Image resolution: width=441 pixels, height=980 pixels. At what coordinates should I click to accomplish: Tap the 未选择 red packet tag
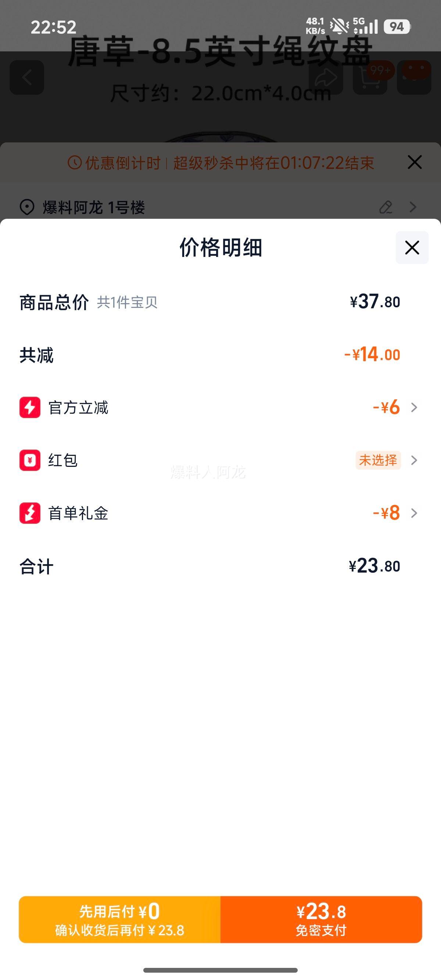coord(378,460)
